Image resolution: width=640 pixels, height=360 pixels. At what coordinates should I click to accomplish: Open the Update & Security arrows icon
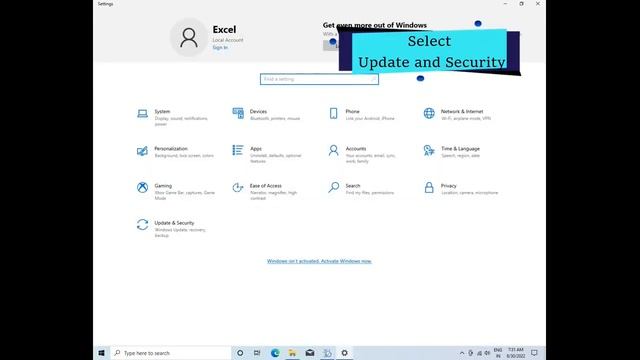point(142,224)
